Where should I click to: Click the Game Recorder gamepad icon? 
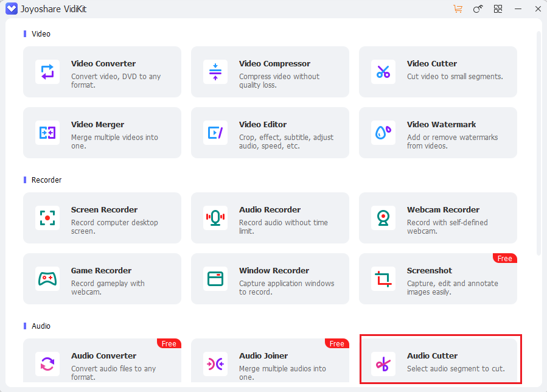[x=47, y=279]
